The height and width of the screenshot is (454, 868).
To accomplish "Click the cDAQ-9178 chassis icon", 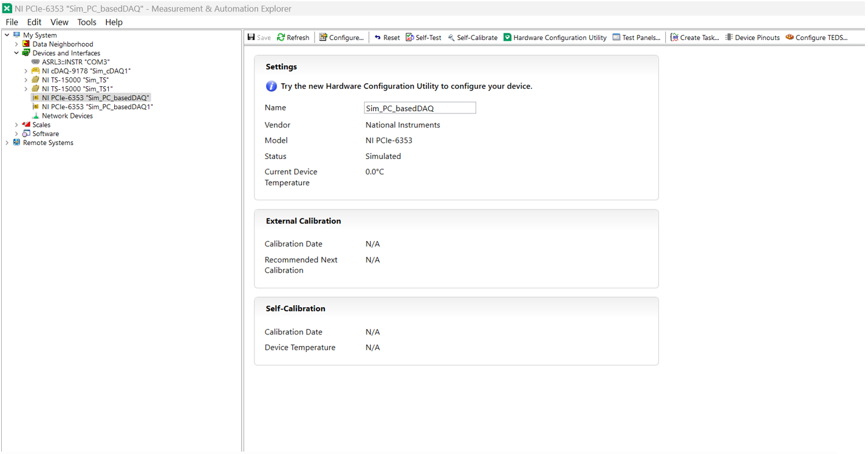I will tap(36, 70).
